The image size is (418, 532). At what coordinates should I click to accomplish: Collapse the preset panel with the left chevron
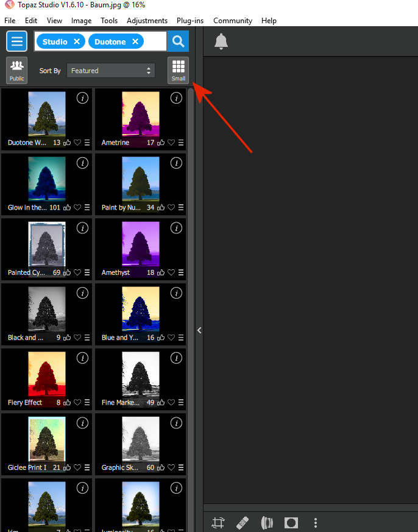pos(199,330)
